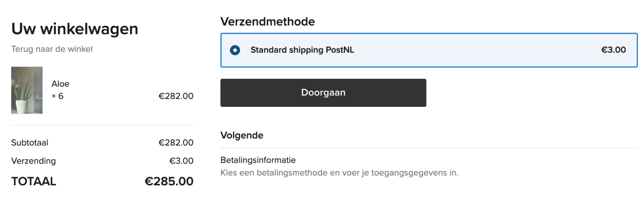644x216 pixels.
Task: Select the Aloe product name
Action: click(61, 84)
